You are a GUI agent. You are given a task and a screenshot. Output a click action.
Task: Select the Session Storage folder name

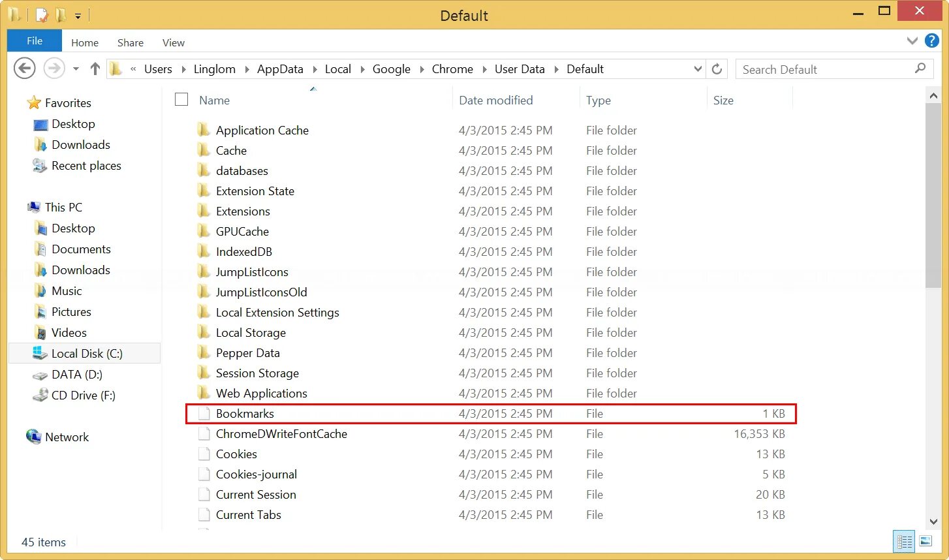pos(257,373)
